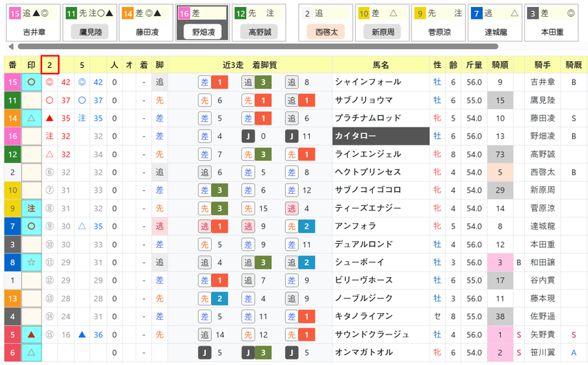This screenshot has width=588, height=365.
Task: Sort by the 番 column header
Action: tap(12, 64)
